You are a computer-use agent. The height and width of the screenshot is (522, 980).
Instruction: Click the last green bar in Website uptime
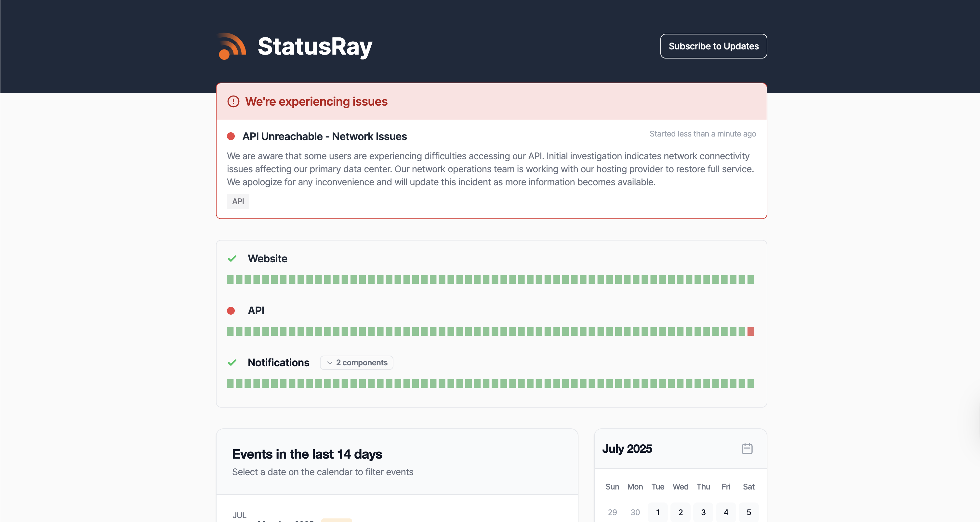coord(750,280)
